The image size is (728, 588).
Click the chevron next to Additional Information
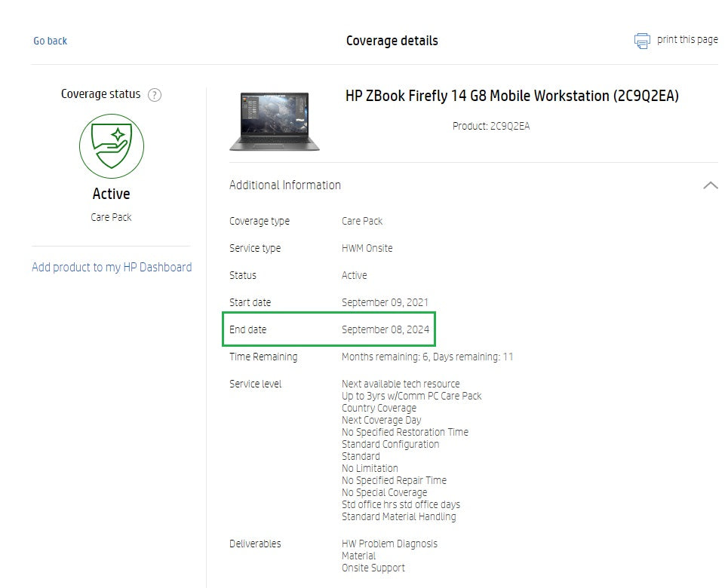(710, 185)
